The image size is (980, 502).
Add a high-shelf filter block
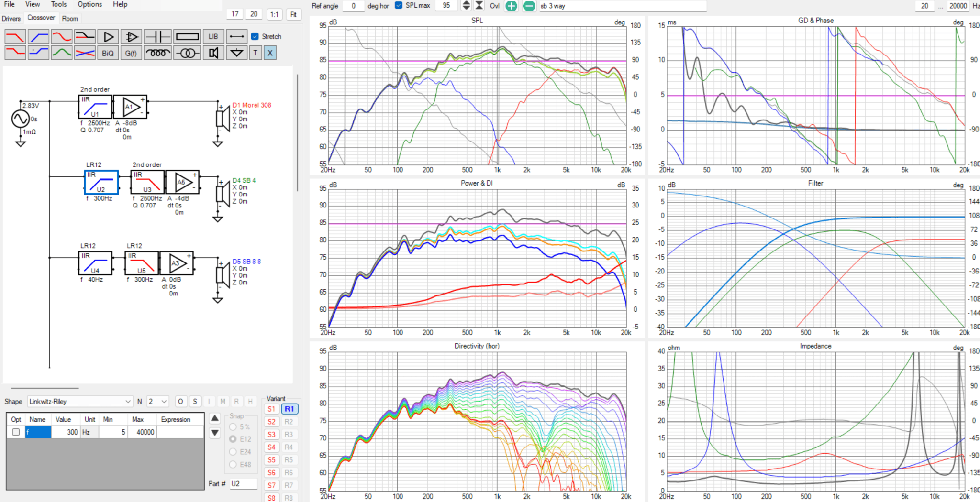38,53
